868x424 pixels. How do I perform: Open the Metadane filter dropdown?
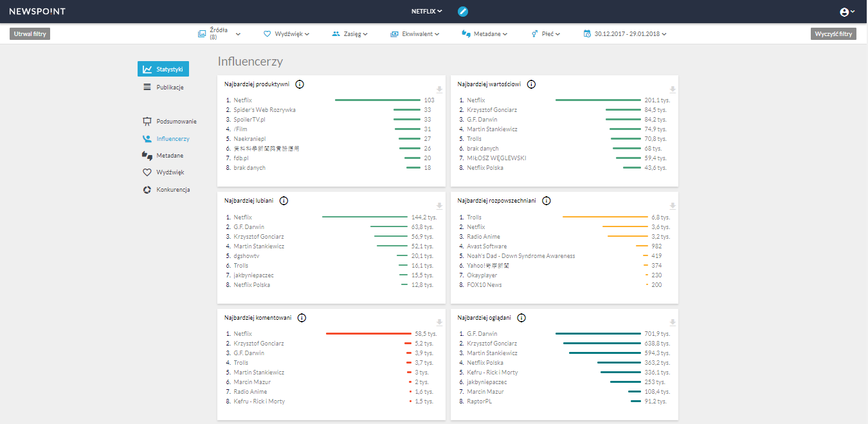(x=485, y=34)
